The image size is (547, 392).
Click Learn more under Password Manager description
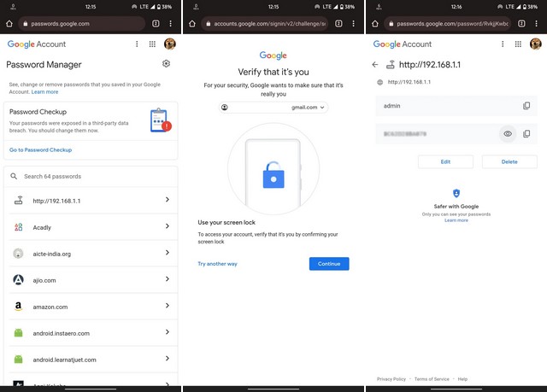[44, 92]
